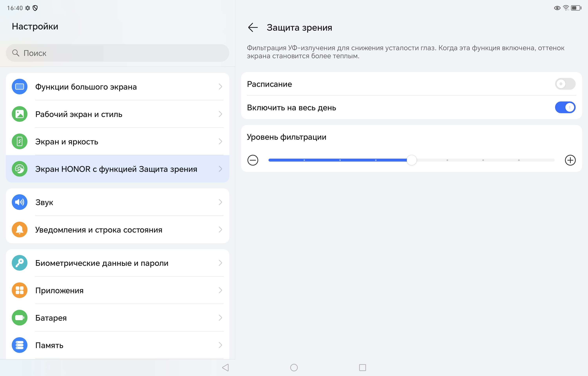This screenshot has height=376, width=588.
Task: Tap the recent apps square button
Action: 363,367
